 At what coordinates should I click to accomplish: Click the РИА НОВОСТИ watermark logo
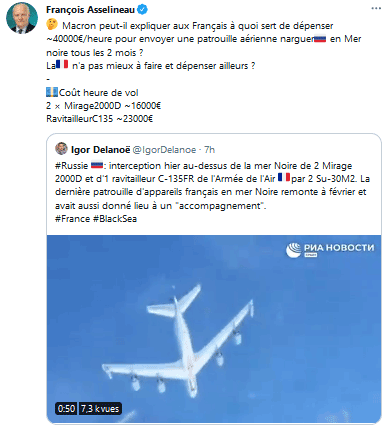(x=330, y=249)
